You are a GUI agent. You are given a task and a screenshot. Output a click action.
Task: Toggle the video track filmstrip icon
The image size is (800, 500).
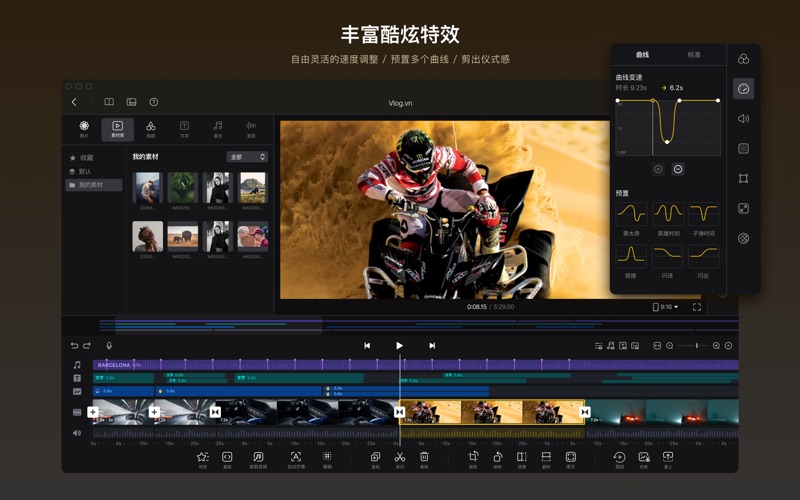(77, 412)
